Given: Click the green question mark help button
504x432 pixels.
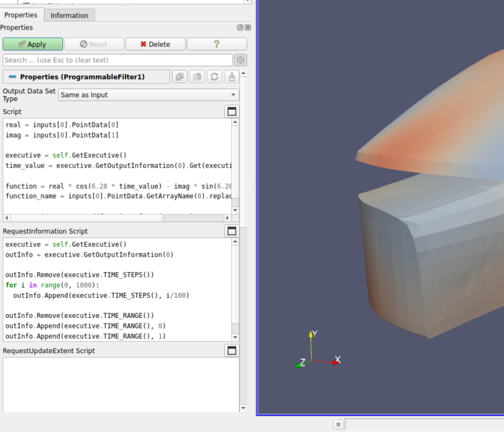Looking at the screenshot, I should tap(217, 44).
